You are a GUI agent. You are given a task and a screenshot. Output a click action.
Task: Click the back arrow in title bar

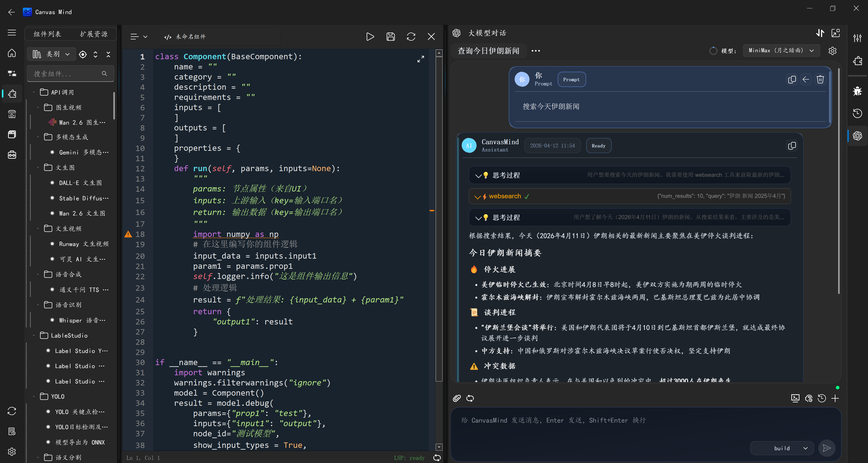[12, 12]
